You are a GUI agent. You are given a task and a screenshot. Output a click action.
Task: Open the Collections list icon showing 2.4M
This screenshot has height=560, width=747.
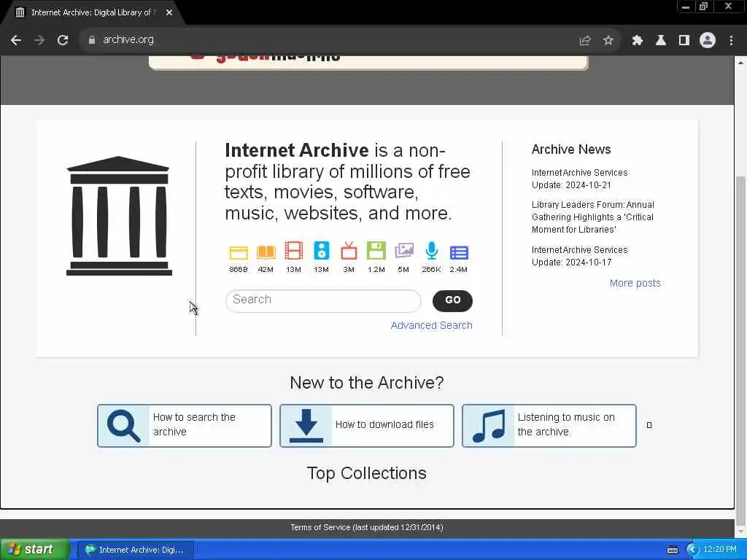pyautogui.click(x=459, y=252)
